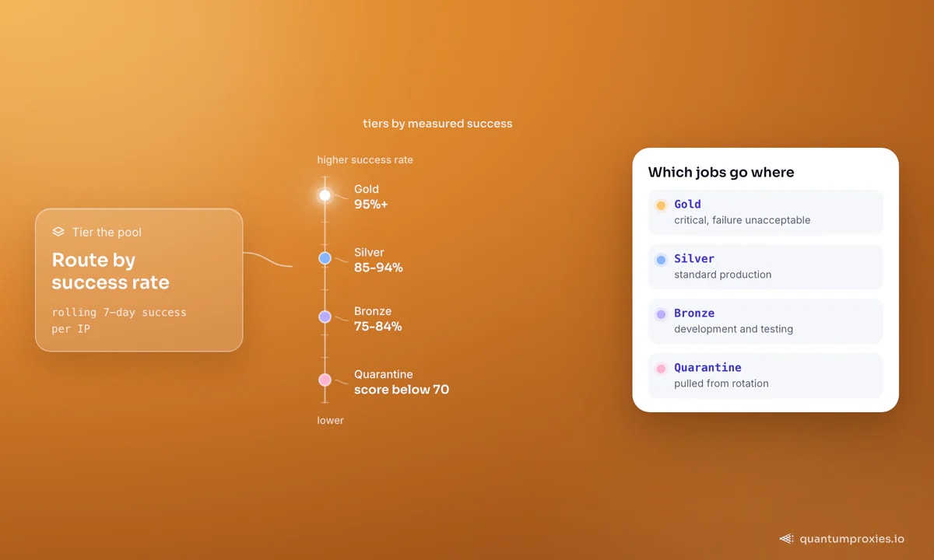Click the '85–94%' value on the timeline
This screenshot has height=560, width=934.
378,268
